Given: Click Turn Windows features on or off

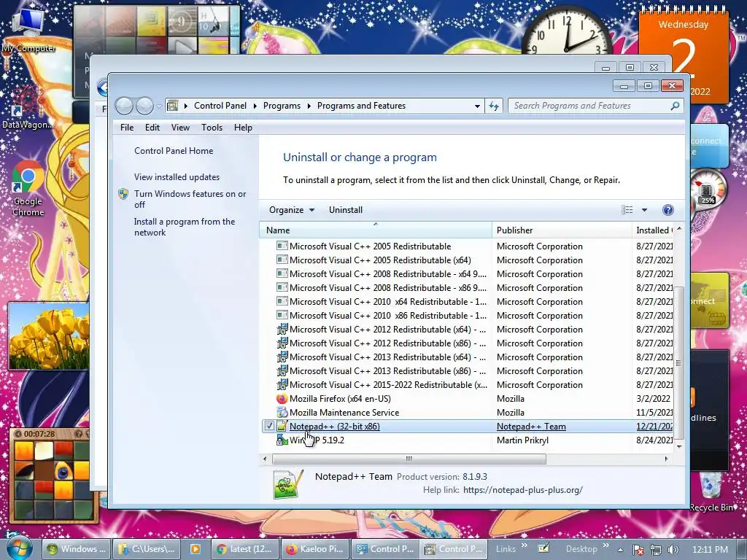Looking at the screenshot, I should pos(190,199).
